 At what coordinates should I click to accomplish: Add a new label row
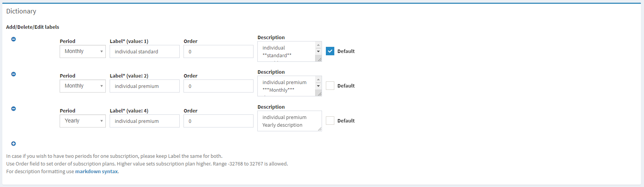coord(13,144)
